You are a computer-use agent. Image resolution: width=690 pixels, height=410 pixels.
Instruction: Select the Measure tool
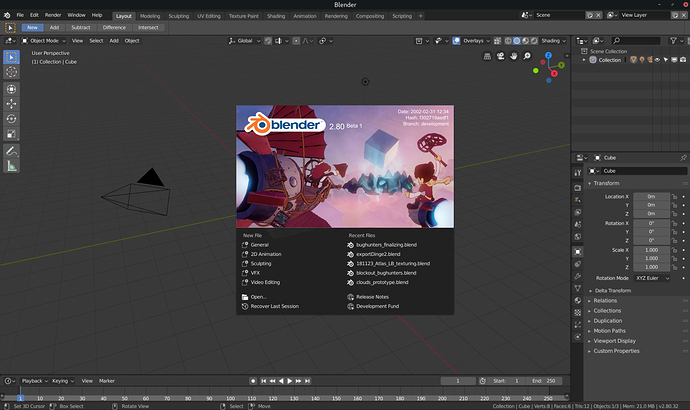click(x=11, y=166)
